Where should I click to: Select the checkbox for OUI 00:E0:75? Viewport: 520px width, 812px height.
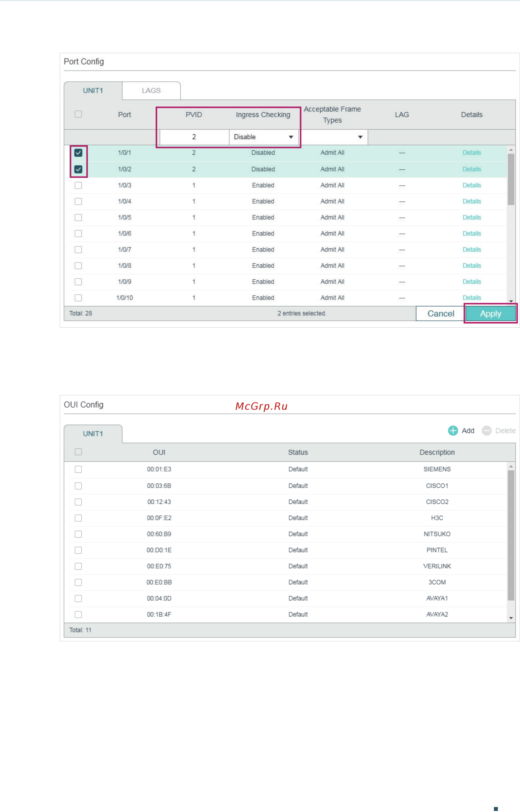pos(78,567)
